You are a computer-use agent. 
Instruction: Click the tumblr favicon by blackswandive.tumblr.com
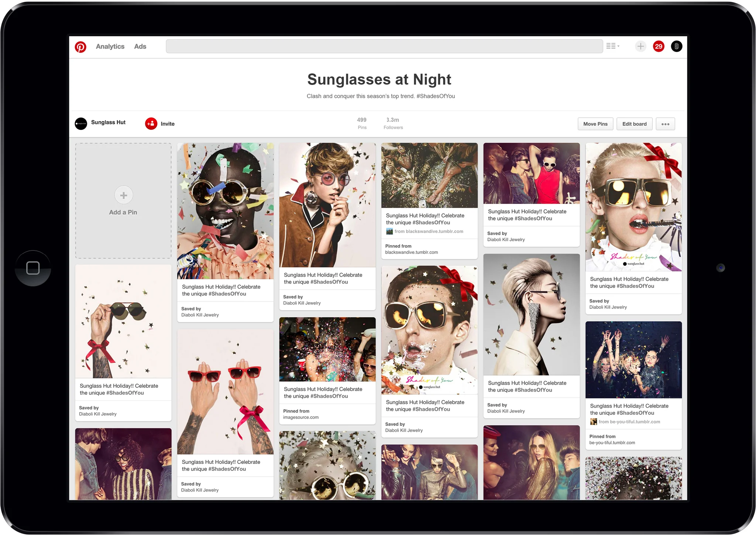389,232
